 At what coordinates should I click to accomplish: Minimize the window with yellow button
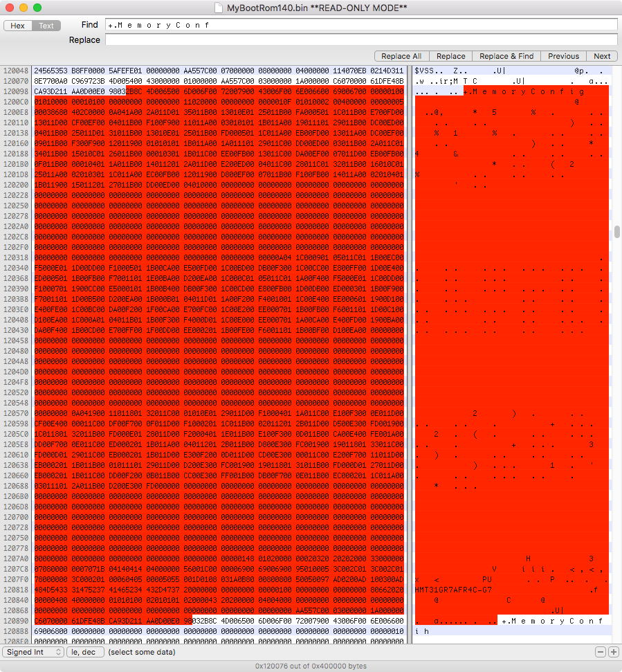point(24,8)
